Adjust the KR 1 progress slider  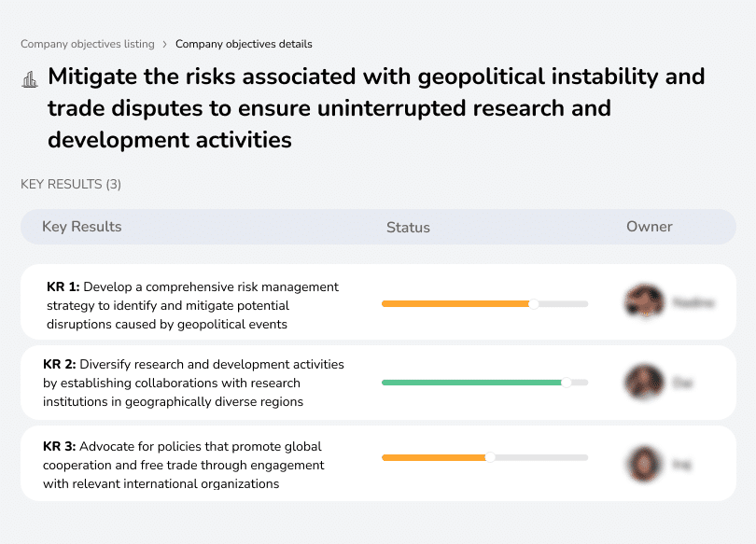coord(484,303)
